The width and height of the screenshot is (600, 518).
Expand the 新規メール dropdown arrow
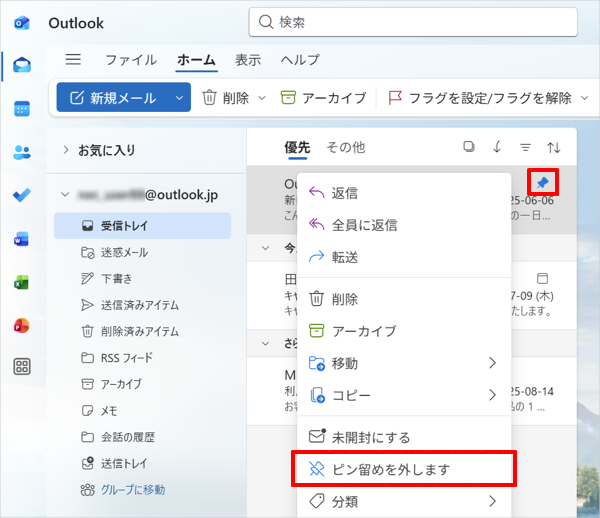[179, 98]
